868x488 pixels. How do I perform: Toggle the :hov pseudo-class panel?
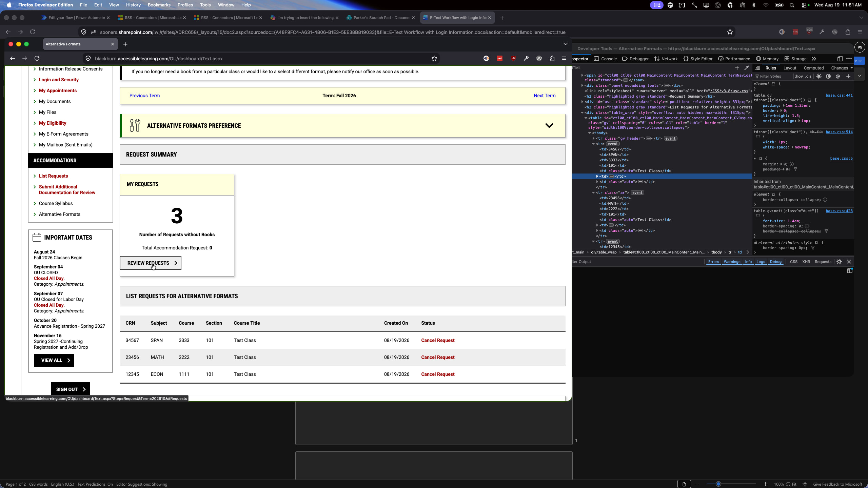[799, 76]
